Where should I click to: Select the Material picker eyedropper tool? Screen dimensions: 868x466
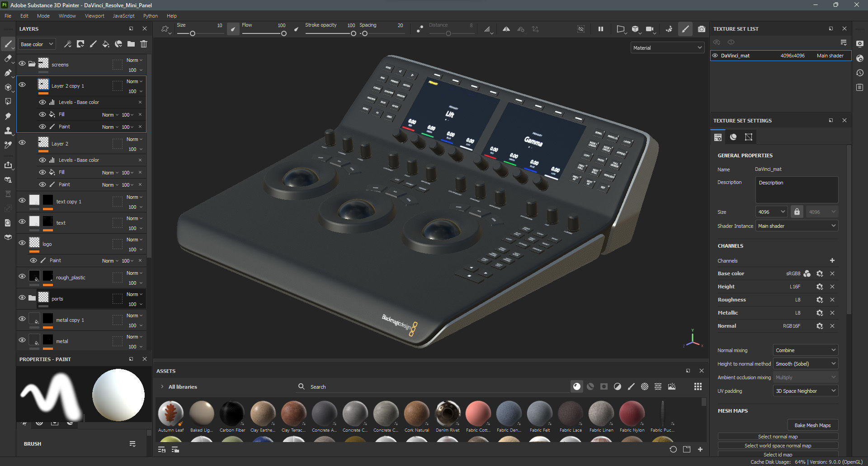pyautogui.click(x=8, y=145)
